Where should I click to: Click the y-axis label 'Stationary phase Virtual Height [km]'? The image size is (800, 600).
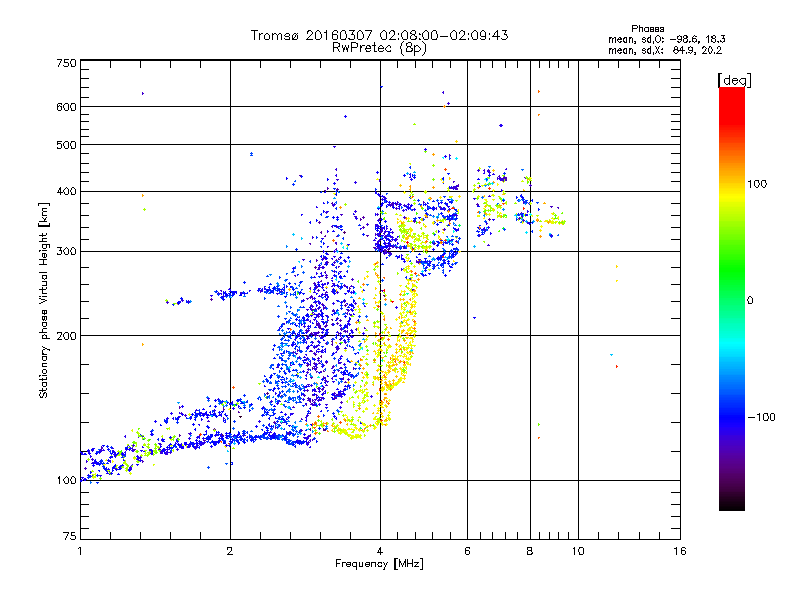tap(43, 301)
